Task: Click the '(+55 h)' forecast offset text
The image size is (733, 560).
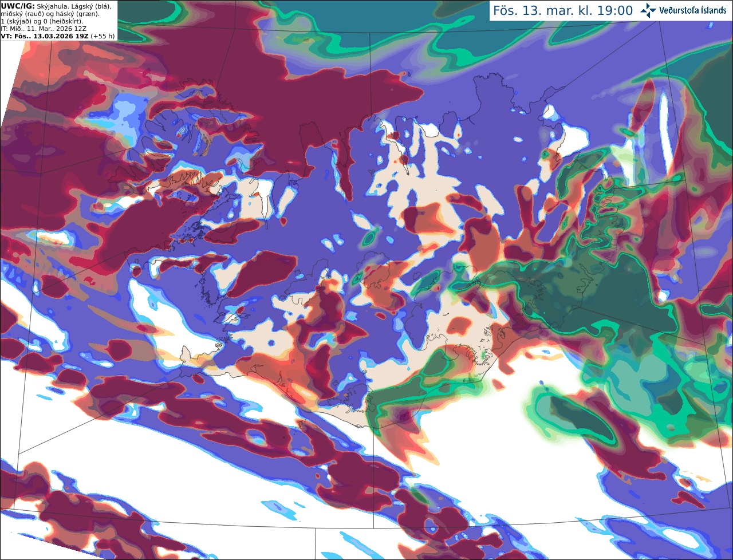Action: (x=103, y=36)
